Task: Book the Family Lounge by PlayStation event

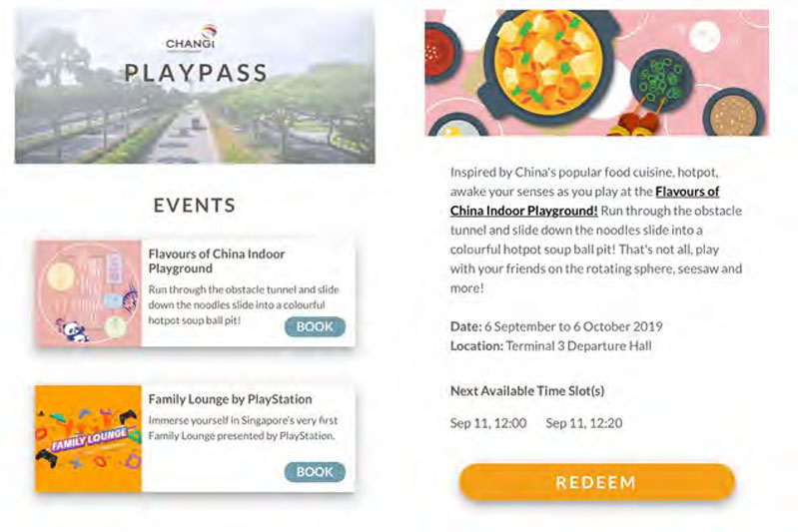Action: (315, 472)
